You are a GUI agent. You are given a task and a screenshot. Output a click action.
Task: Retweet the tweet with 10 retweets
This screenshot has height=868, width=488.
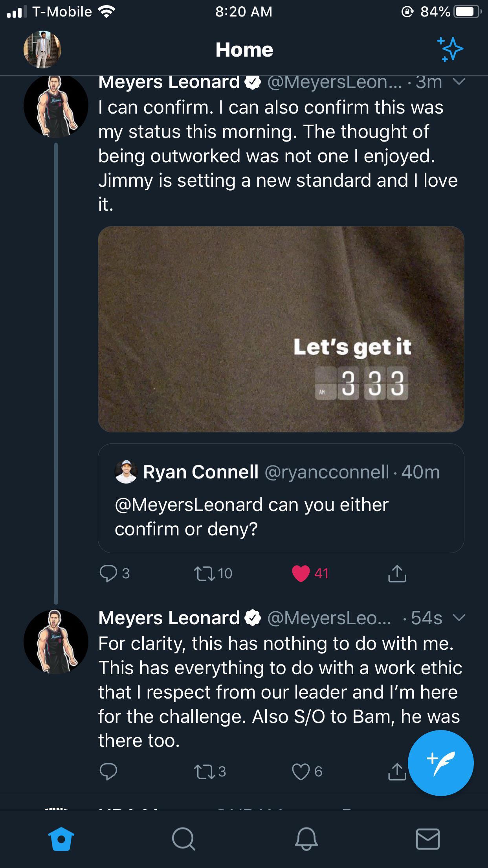[205, 573]
